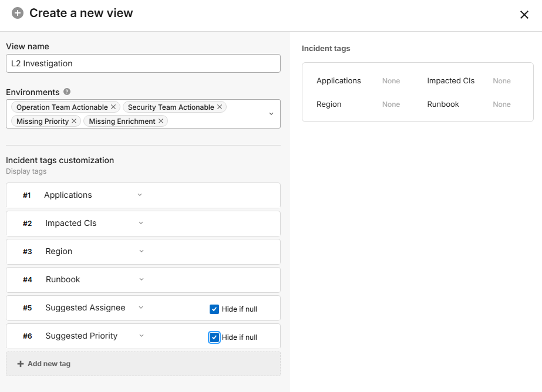Uncheck Hide if null for Suggested Assignee

[x=214, y=309]
